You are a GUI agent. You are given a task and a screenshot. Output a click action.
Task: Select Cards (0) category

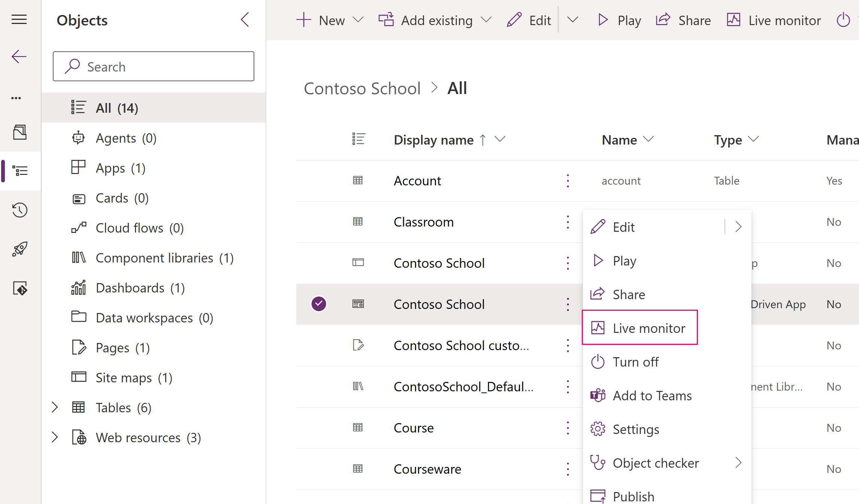(154, 198)
